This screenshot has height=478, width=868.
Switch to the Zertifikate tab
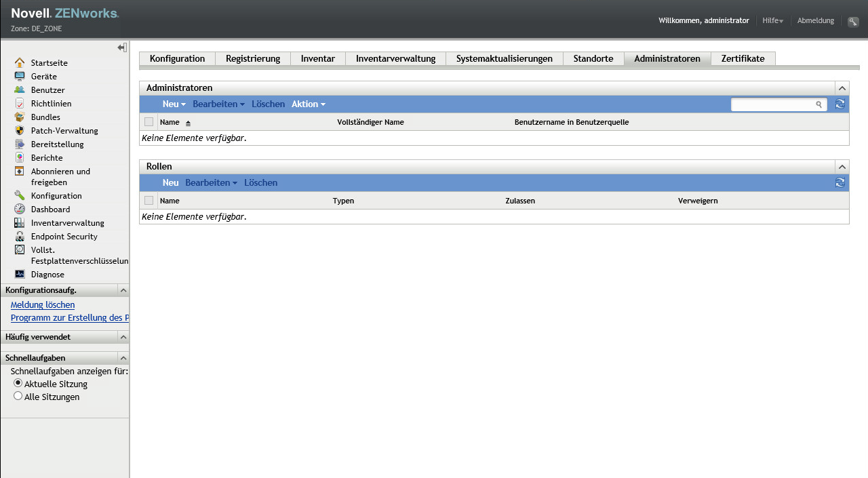pyautogui.click(x=743, y=58)
